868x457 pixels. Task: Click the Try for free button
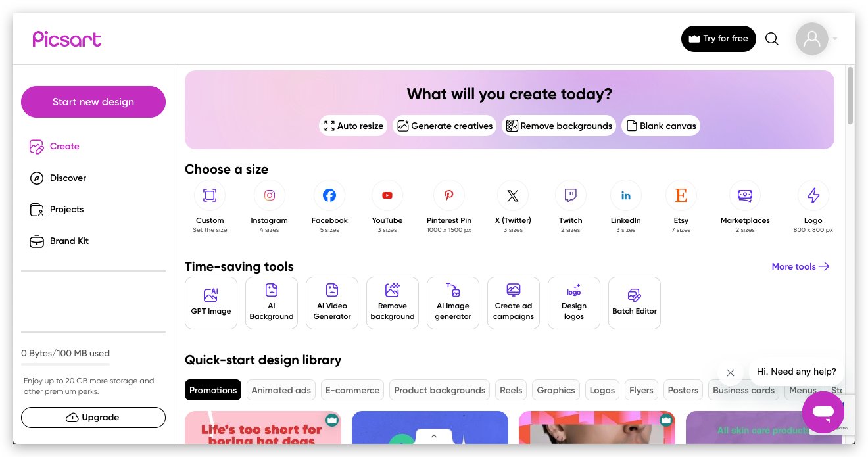718,39
